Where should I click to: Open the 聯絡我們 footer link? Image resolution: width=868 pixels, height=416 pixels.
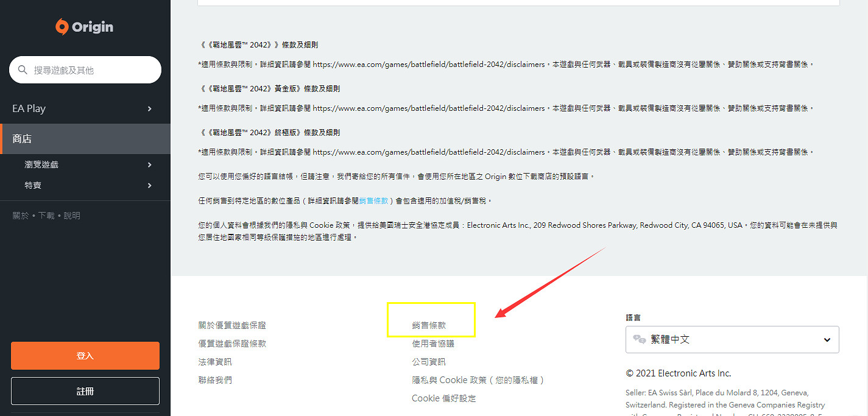click(x=215, y=380)
